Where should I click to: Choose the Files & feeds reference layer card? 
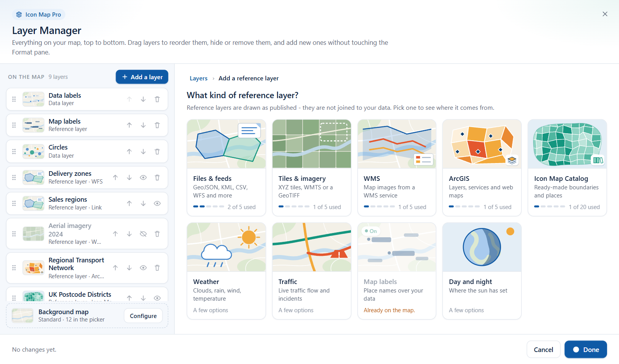226,167
